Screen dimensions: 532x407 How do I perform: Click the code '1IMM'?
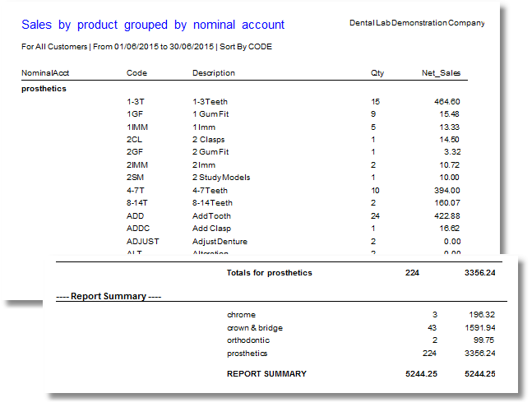(x=137, y=127)
